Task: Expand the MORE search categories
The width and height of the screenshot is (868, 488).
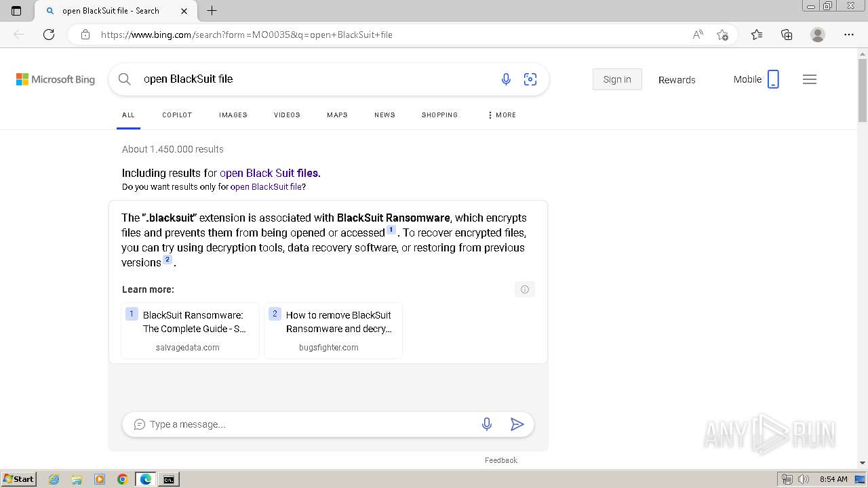Action: pos(502,115)
